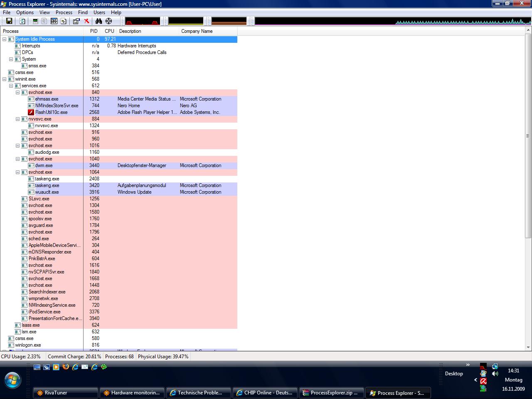This screenshot has width=532, height=399.
Task: Collapse svchost.exe PID 840 node
Action: [18, 92]
